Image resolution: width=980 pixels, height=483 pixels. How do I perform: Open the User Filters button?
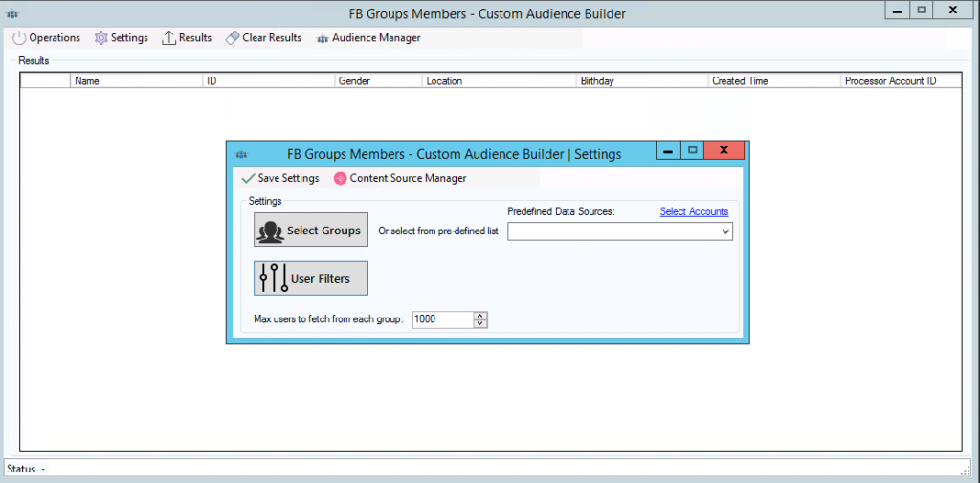click(x=311, y=278)
